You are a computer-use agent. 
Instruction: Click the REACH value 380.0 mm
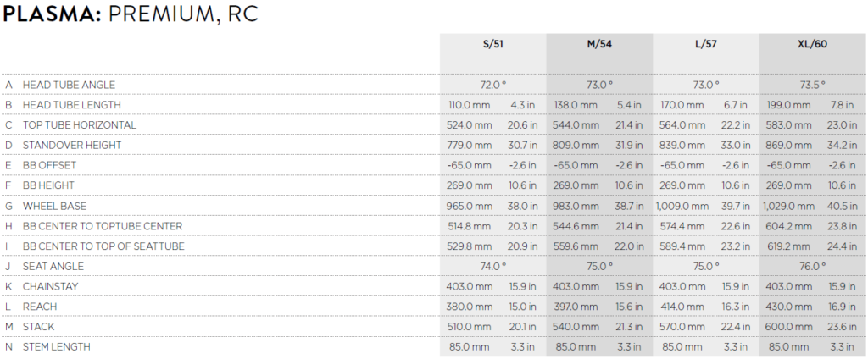tap(469, 307)
